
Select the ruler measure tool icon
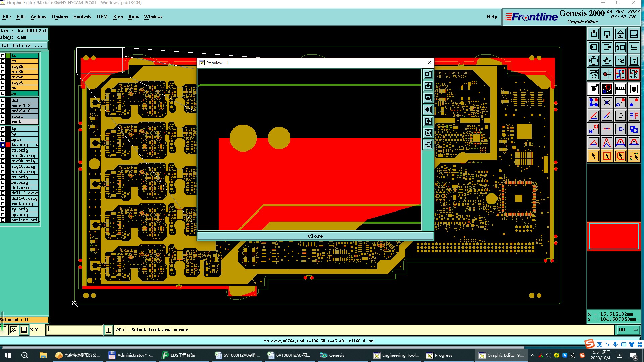pos(621,89)
